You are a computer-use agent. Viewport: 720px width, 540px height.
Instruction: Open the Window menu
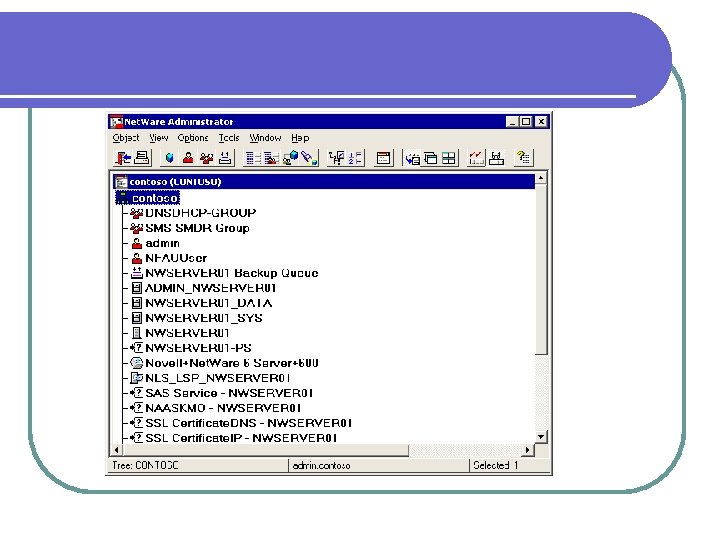click(265, 138)
